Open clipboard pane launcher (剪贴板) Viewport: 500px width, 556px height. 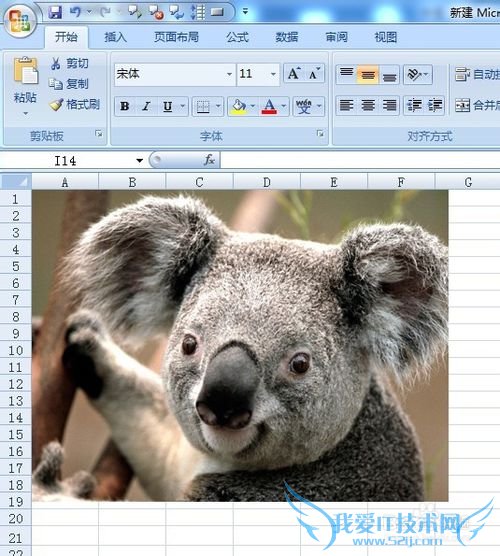coord(99,134)
